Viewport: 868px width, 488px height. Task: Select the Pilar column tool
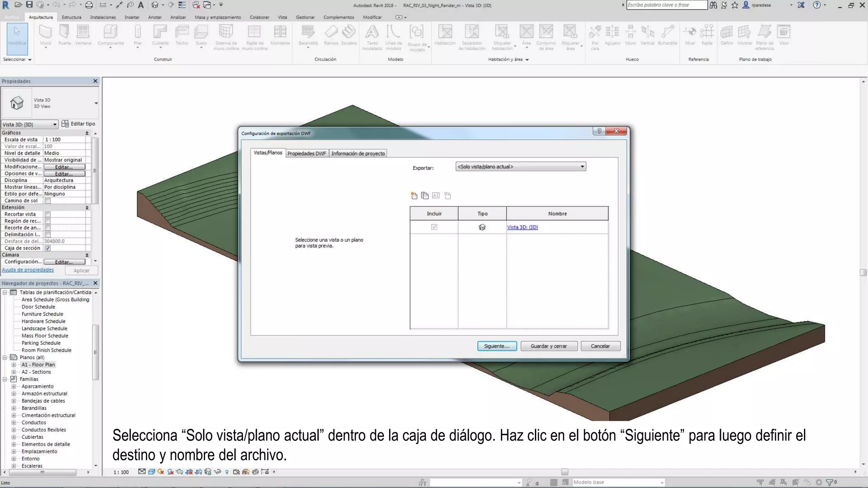[138, 35]
